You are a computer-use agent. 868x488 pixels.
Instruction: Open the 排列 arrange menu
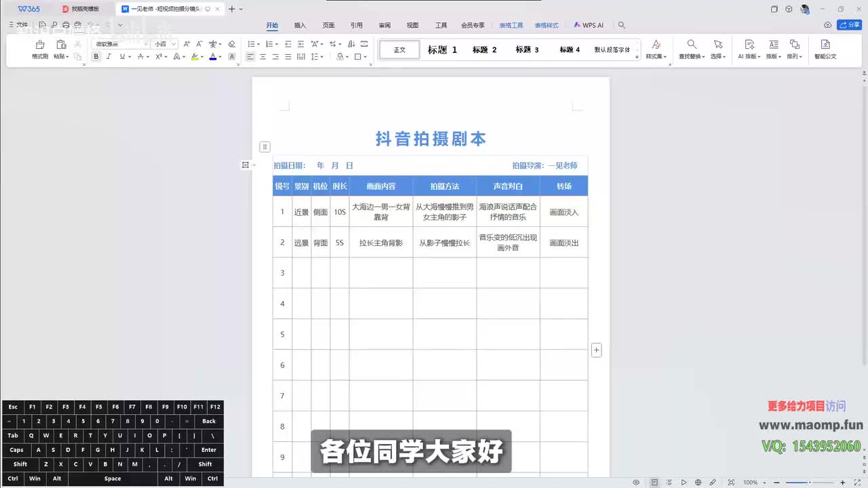coord(794,49)
